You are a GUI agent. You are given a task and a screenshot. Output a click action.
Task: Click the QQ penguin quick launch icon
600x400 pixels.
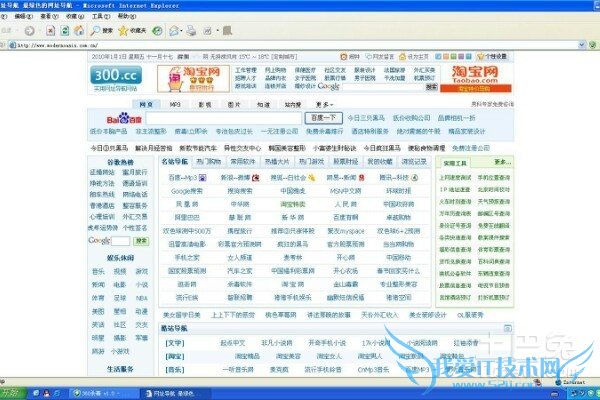46,393
